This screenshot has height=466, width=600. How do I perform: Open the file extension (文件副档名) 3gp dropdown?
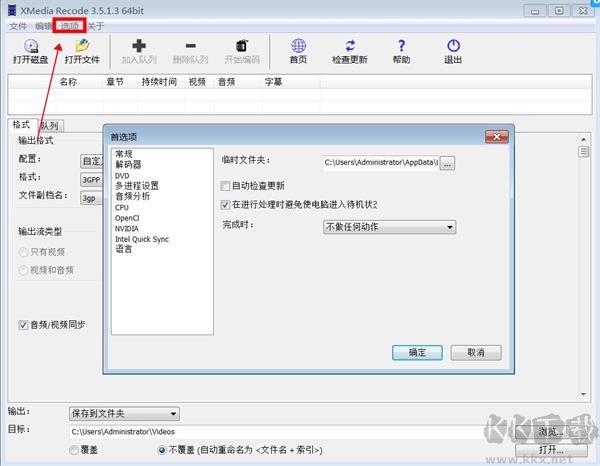(92, 198)
